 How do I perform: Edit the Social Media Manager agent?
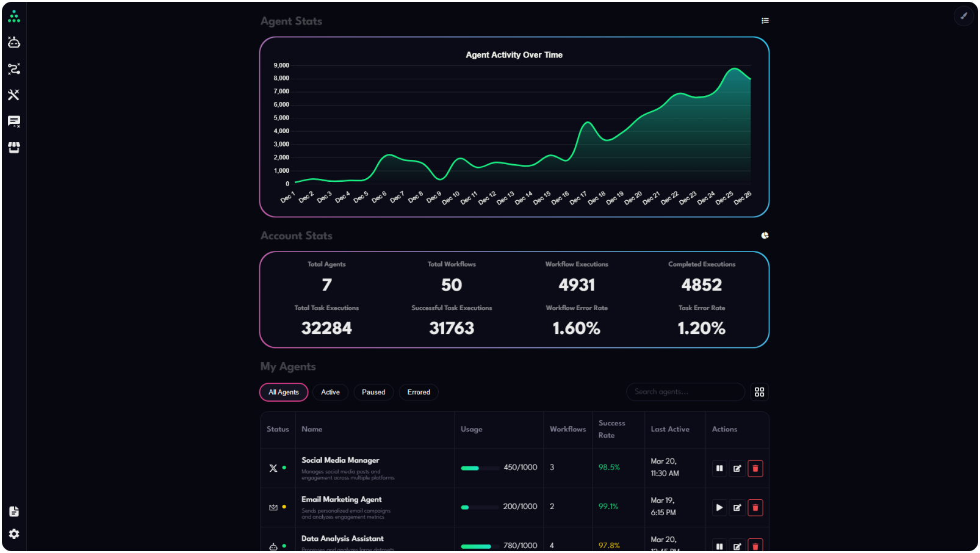(738, 469)
